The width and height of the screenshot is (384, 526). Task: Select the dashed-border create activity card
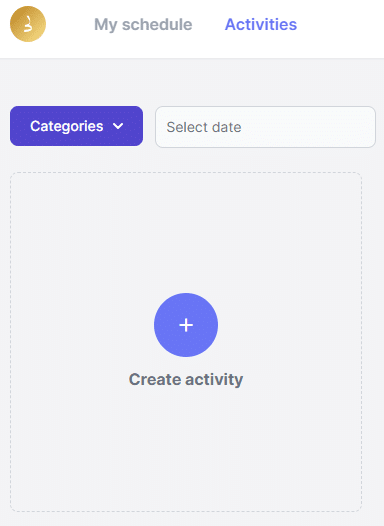click(186, 342)
